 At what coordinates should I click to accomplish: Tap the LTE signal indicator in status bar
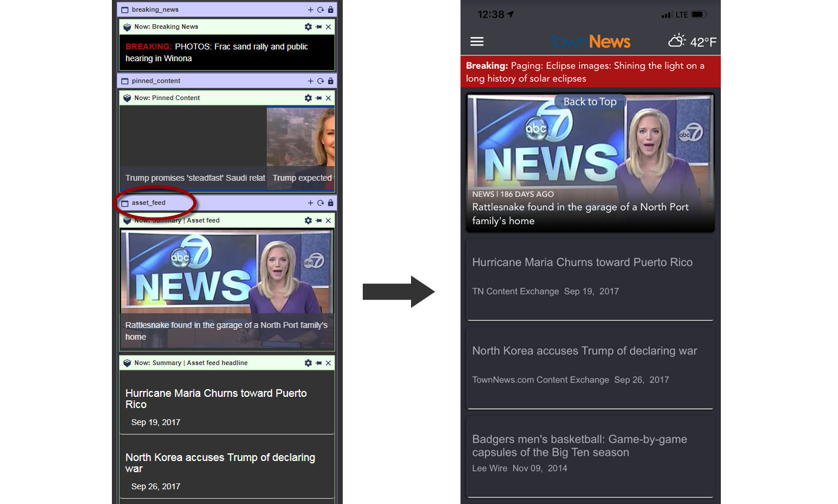[x=674, y=15]
